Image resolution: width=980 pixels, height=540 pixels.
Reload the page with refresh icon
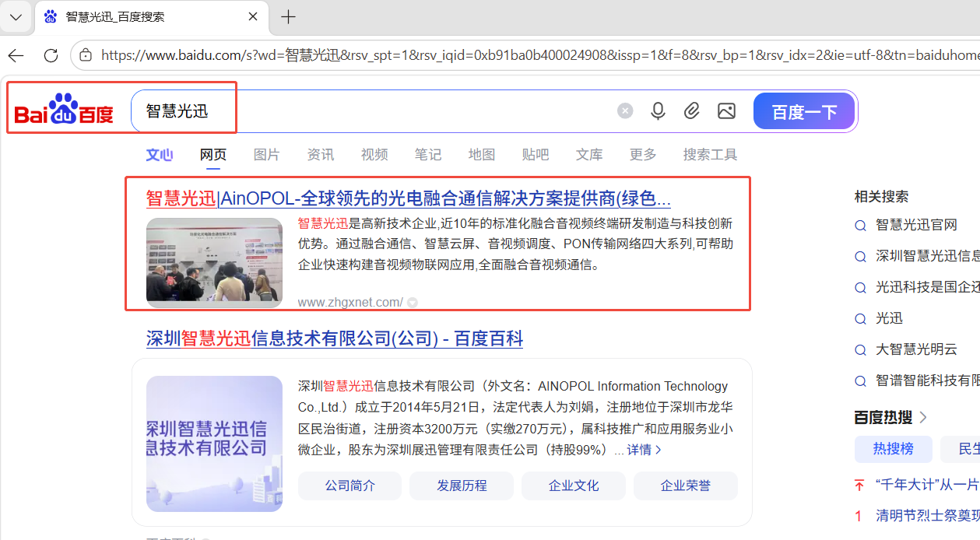pos(51,55)
